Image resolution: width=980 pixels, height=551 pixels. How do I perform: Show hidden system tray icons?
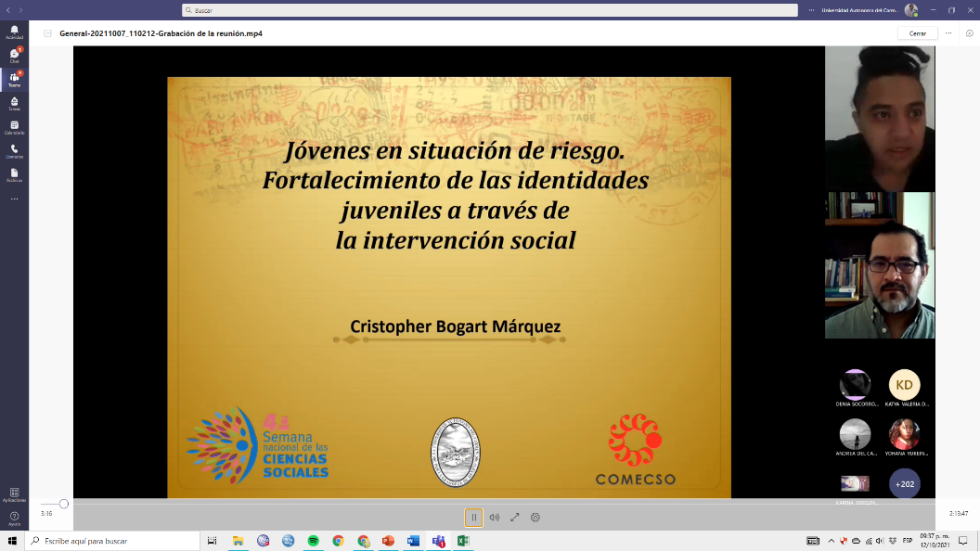832,541
